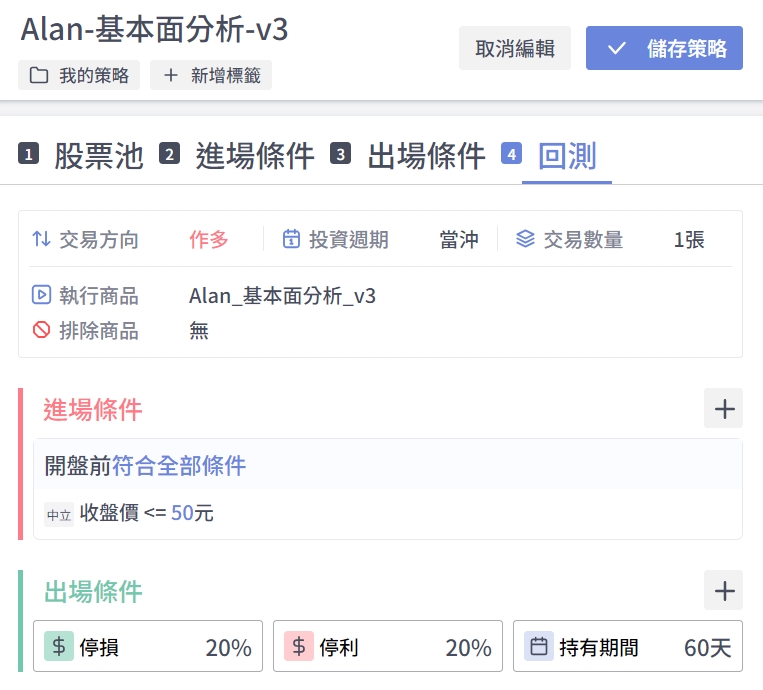Open the 進場條件 step tab
This screenshot has width=763, height=690.
pyautogui.click(x=254, y=156)
